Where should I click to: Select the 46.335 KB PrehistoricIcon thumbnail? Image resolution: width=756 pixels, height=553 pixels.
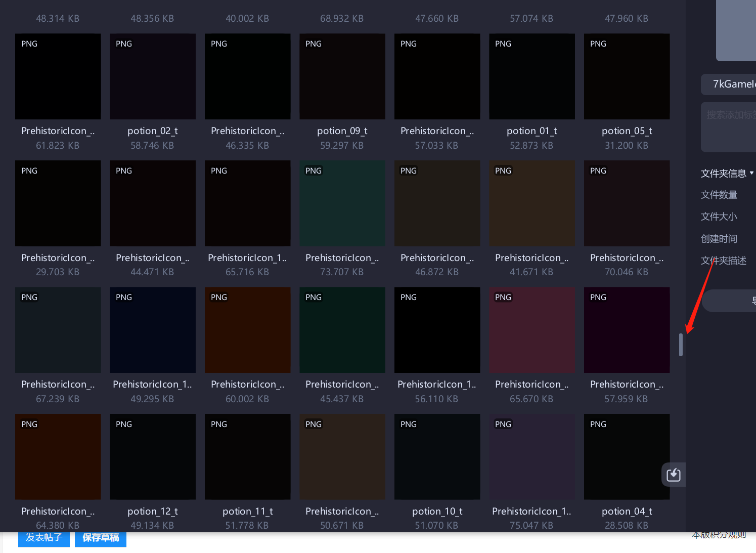pyautogui.click(x=248, y=76)
